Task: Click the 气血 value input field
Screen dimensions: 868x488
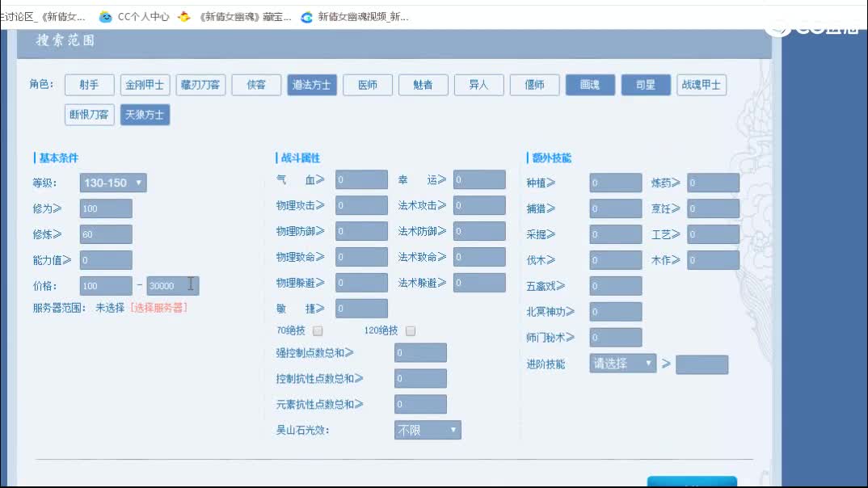Action: pyautogui.click(x=361, y=179)
